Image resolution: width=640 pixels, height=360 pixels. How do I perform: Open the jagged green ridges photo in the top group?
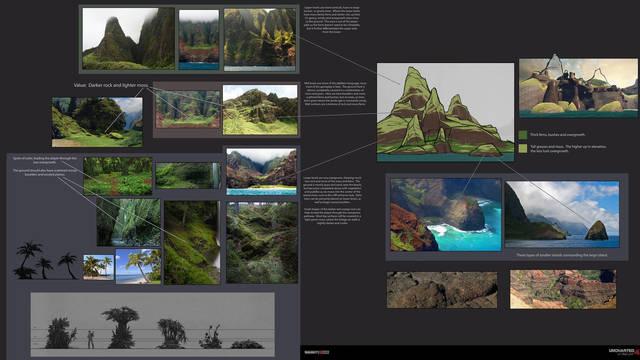click(x=260, y=40)
